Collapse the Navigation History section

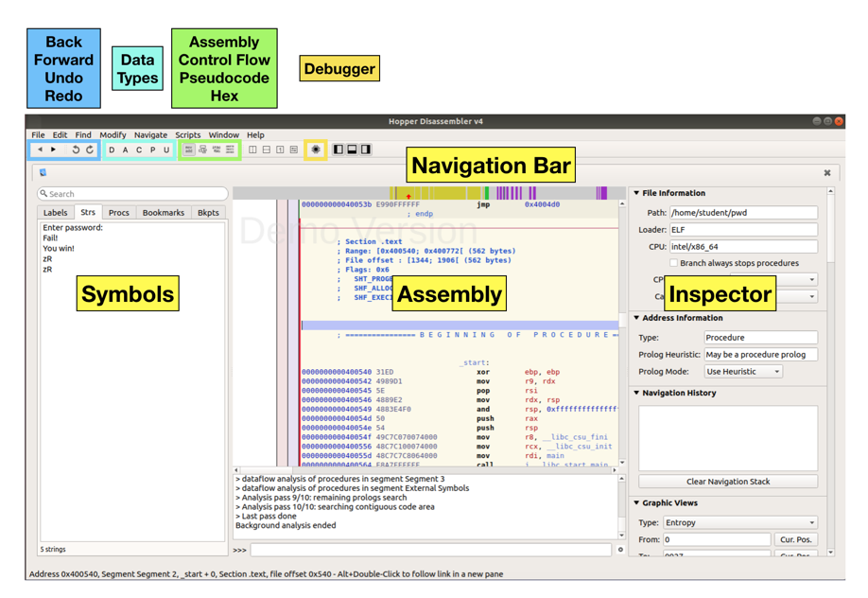click(636, 393)
